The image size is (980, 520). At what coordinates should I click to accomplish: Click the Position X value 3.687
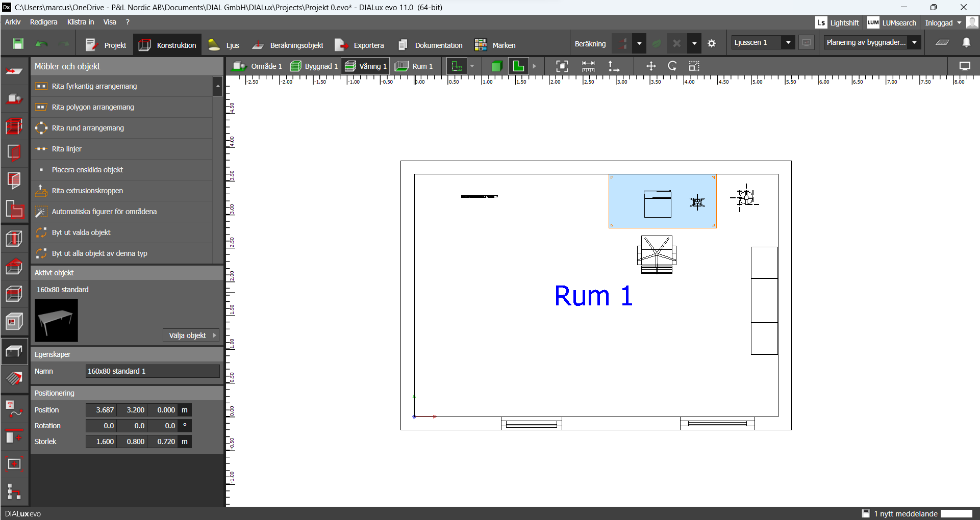[102, 410]
